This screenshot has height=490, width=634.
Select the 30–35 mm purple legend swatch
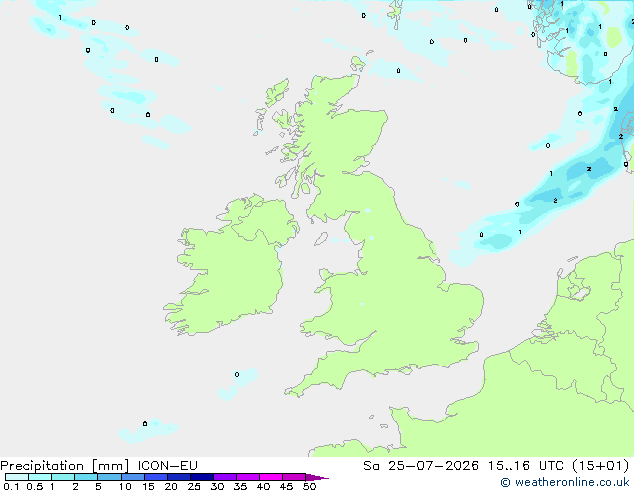[225, 477]
